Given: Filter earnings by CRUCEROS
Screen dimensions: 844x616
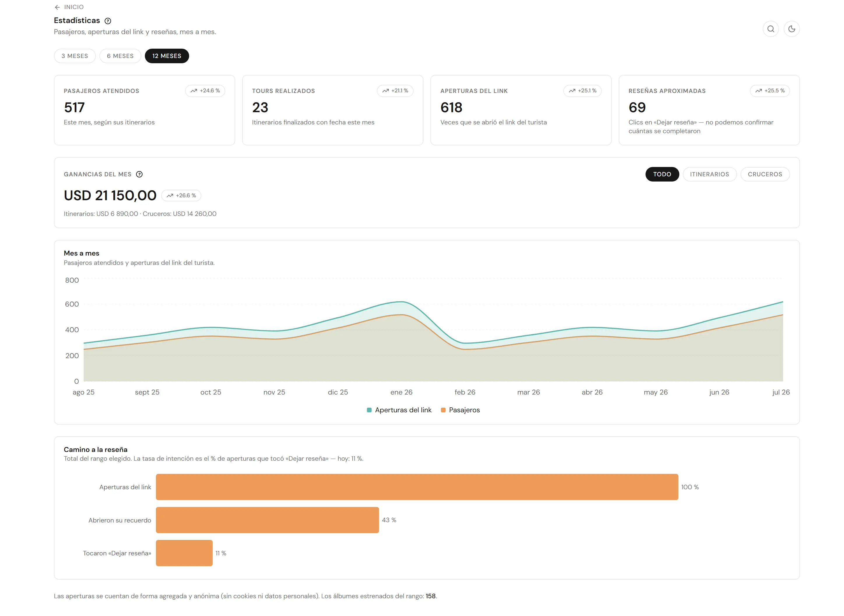Looking at the screenshot, I should [x=765, y=174].
